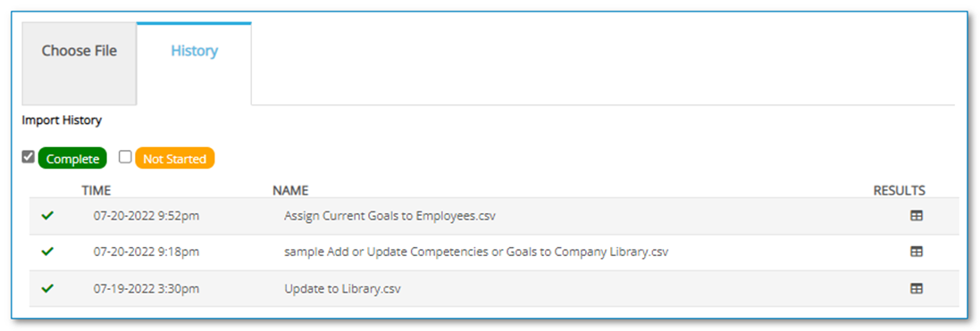This screenshot has height=331, width=980.
Task: Click green checkmark beside Assign Current Goals row
Action: pyautogui.click(x=46, y=216)
